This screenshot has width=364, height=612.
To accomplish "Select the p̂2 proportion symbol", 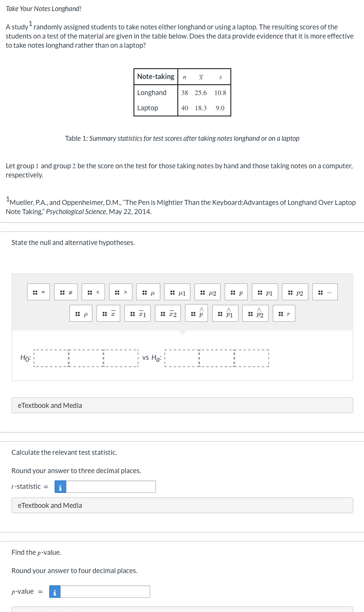I will (256, 314).
